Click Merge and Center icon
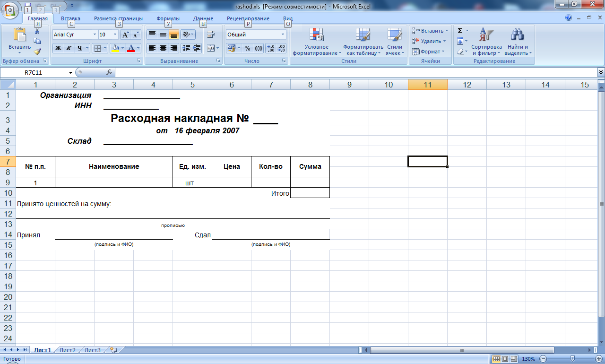The width and height of the screenshot is (605, 364). click(210, 48)
